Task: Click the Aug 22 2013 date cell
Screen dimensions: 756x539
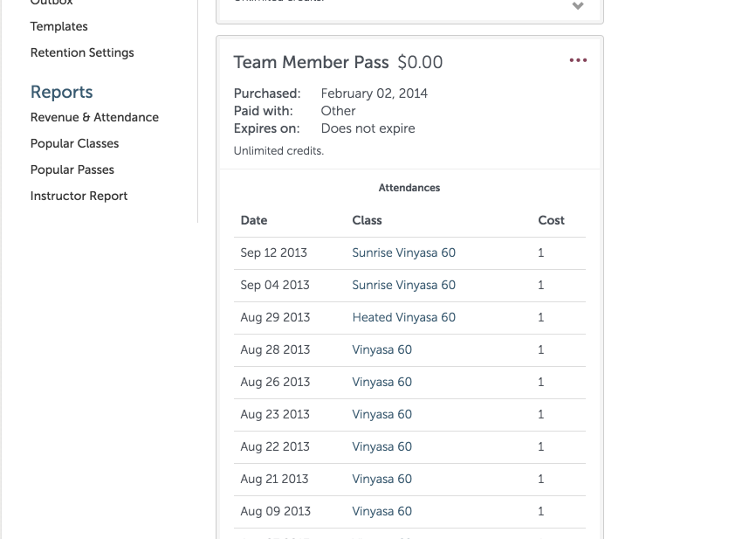Action: (x=275, y=446)
